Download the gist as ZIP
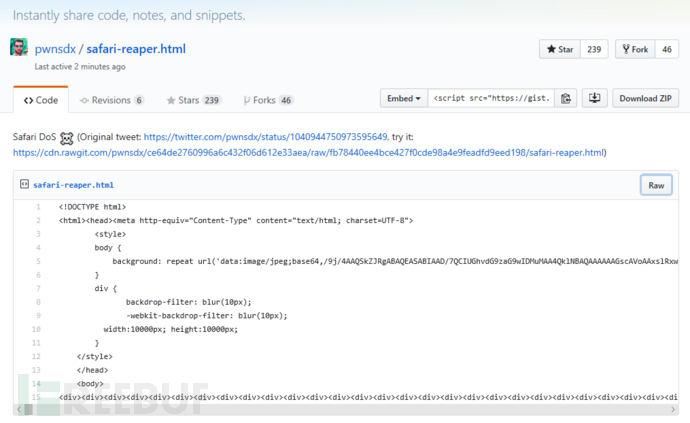The image size is (690, 423). click(646, 98)
